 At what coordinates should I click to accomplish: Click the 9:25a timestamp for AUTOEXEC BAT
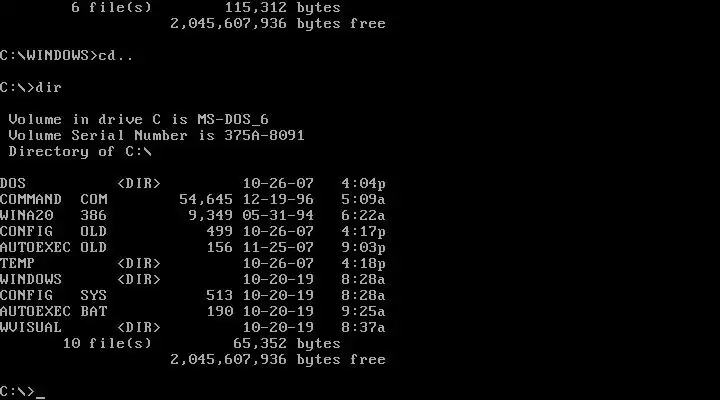pos(363,311)
